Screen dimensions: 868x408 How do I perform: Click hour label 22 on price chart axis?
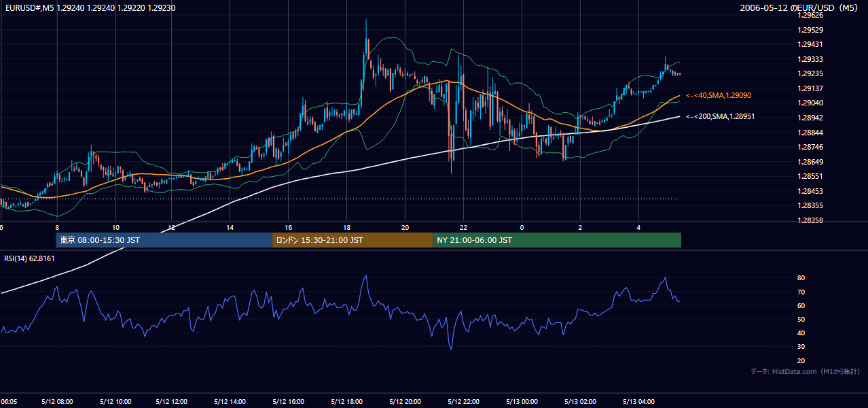coord(464,227)
